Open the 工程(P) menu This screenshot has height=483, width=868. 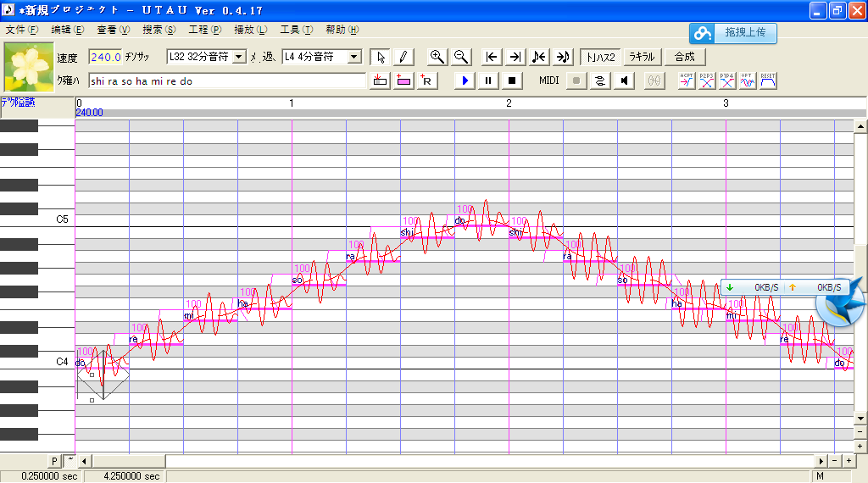tap(204, 30)
